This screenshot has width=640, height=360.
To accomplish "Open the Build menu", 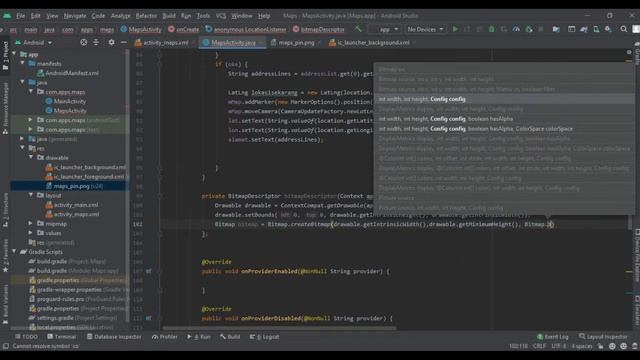I will tap(169, 16).
